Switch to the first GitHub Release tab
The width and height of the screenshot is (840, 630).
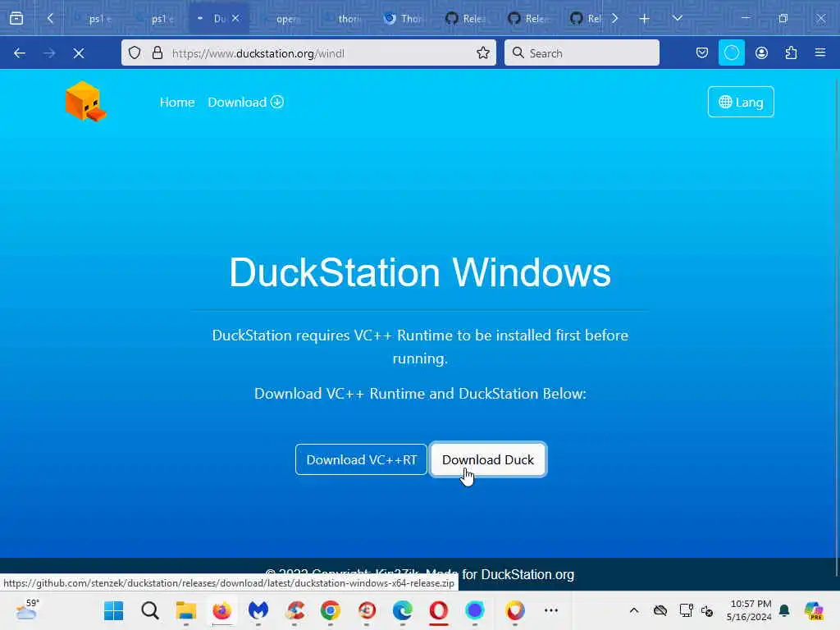click(468, 19)
